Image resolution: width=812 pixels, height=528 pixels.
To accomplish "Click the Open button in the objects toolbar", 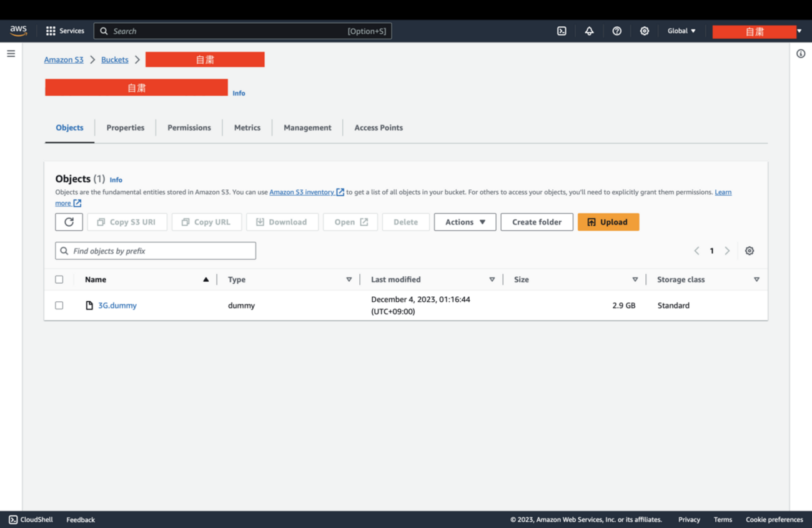I will coord(350,222).
